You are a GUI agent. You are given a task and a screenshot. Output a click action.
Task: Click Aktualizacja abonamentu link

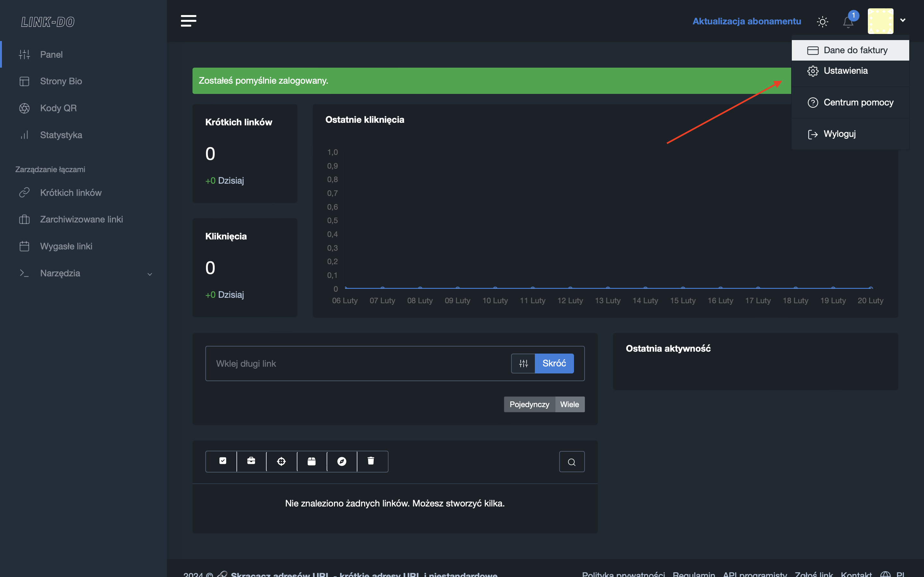coord(747,21)
